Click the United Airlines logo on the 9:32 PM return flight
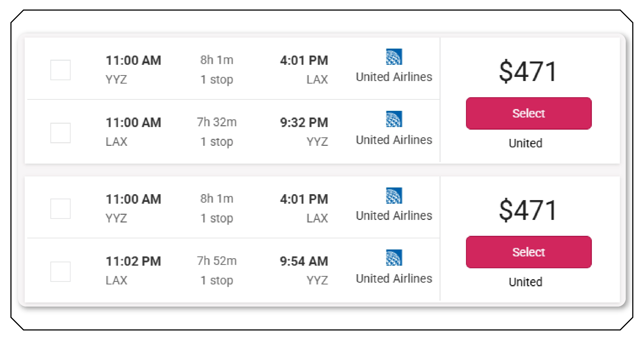644x340 pixels. click(394, 119)
